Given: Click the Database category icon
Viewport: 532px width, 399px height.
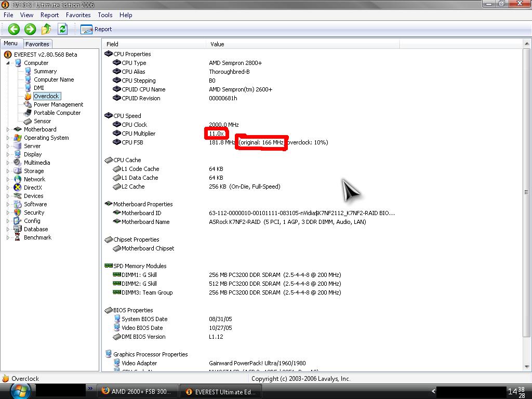Looking at the screenshot, I should point(18,229).
